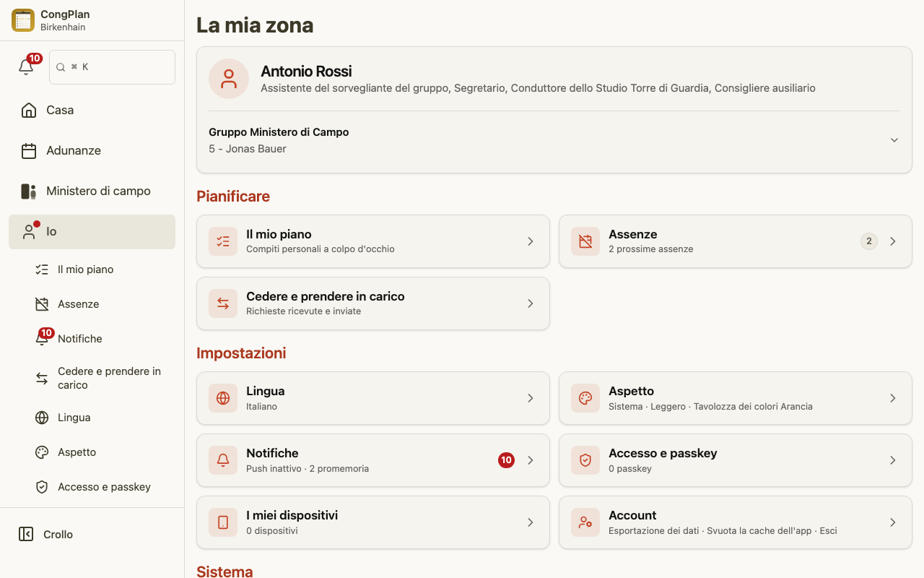Viewport: 924px width, 578px height.
Task: Click "Sistema · Leggero · Tavolozza dei colori Arancia" text
Action: tap(710, 407)
